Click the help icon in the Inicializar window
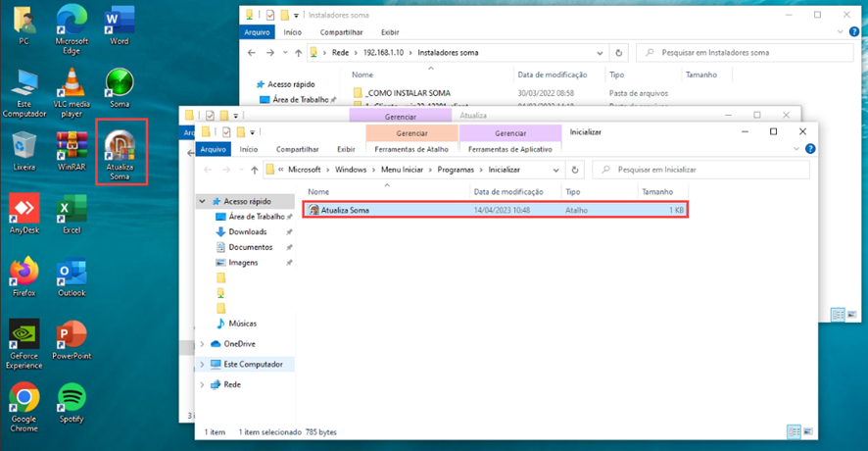This screenshot has height=451, width=868. click(810, 148)
